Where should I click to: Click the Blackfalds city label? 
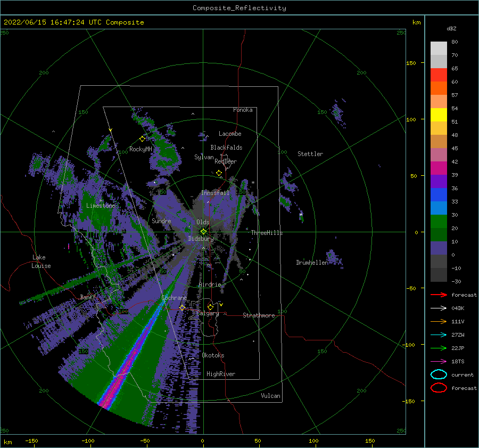226,148
